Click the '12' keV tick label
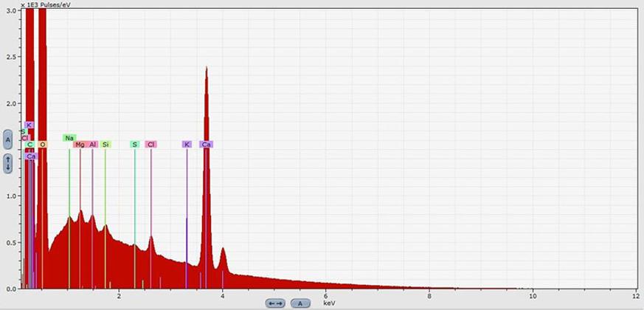This screenshot has height=310, width=644. tap(636, 296)
